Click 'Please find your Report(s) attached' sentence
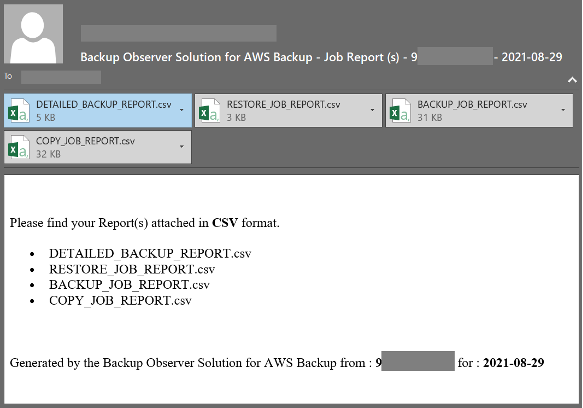Screen dimensions: 583x408 (x=145, y=223)
